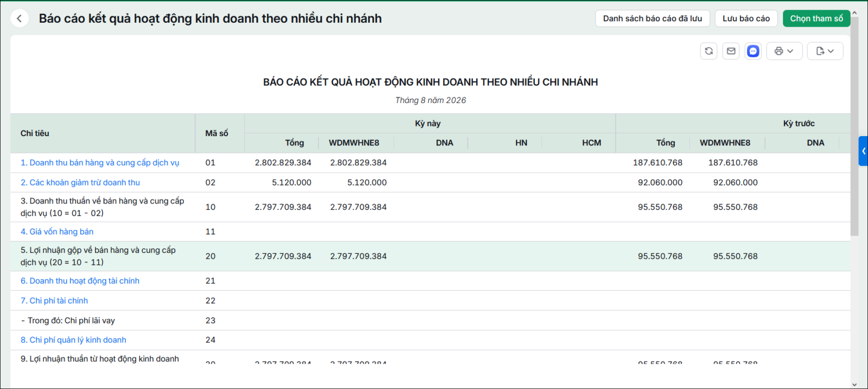The width and height of the screenshot is (868, 389).
Task: Open Chi phí quản lý kinh doanh link
Action: point(73,340)
